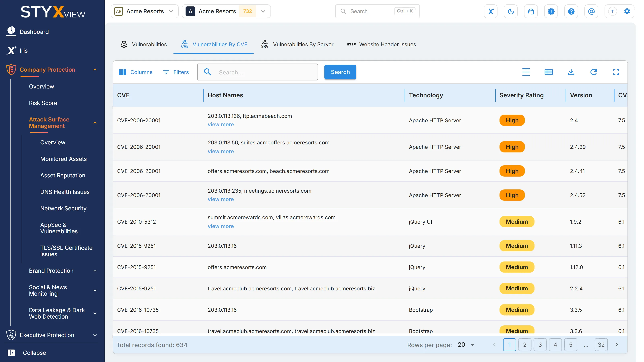Go to page 32 of results
Screen dimensions: 644x362
(601, 345)
